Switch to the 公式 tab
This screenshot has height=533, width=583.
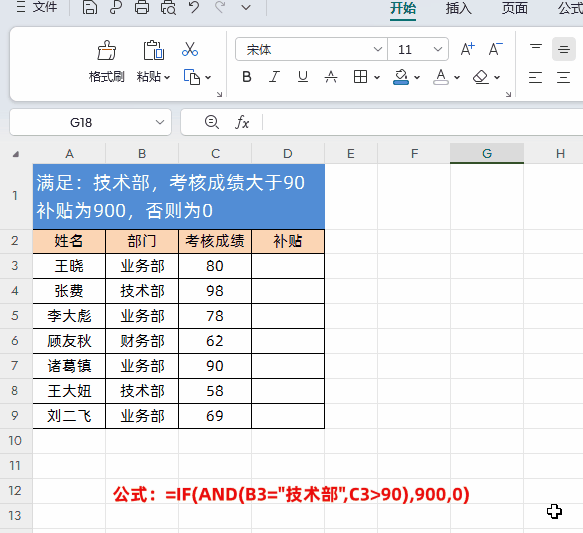pyautogui.click(x=570, y=8)
